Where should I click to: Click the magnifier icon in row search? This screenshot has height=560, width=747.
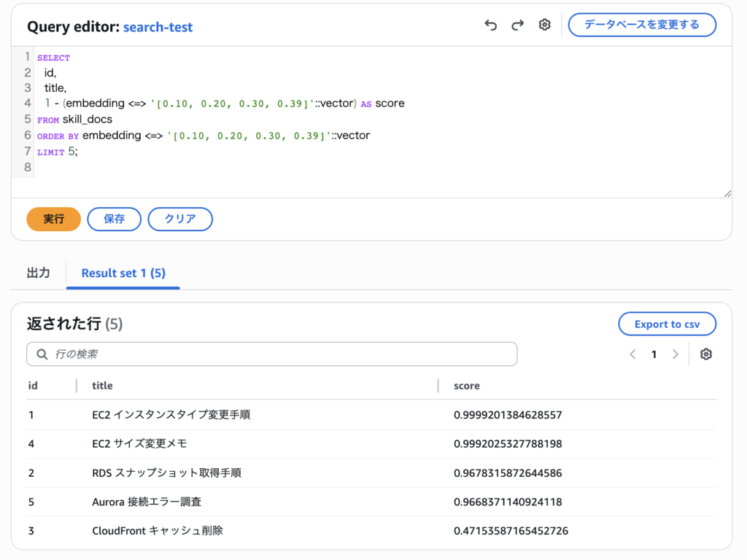[x=41, y=354]
